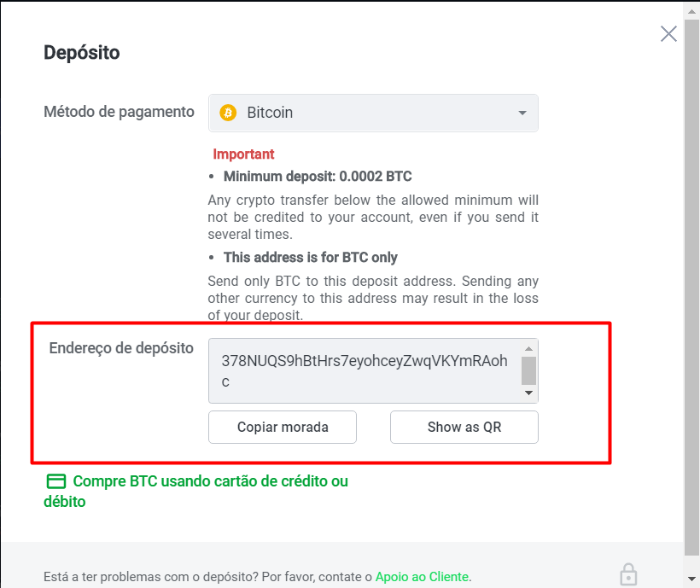Click the main page scrollbar thumb
Image resolution: width=700 pixels, height=588 pixels.
691,288
